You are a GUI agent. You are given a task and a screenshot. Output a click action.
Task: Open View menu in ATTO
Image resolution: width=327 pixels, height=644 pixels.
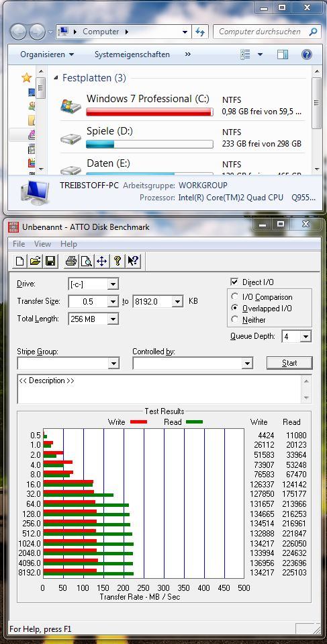(43, 243)
